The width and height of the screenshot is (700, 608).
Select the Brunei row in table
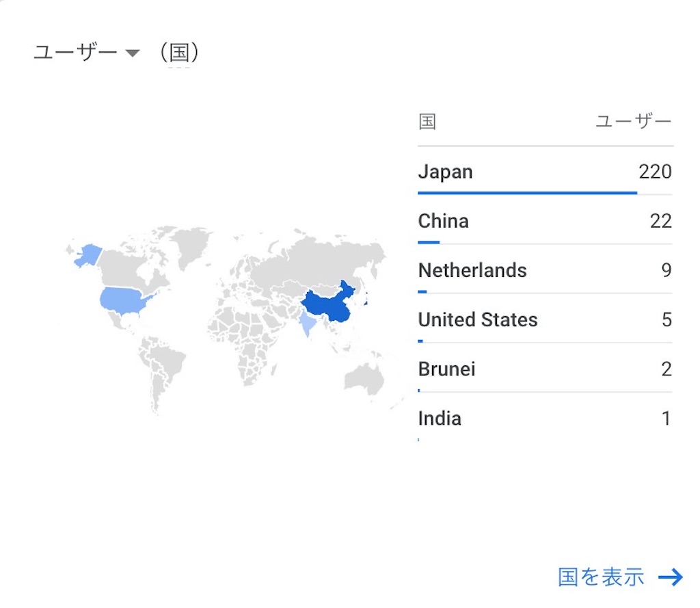tap(545, 369)
